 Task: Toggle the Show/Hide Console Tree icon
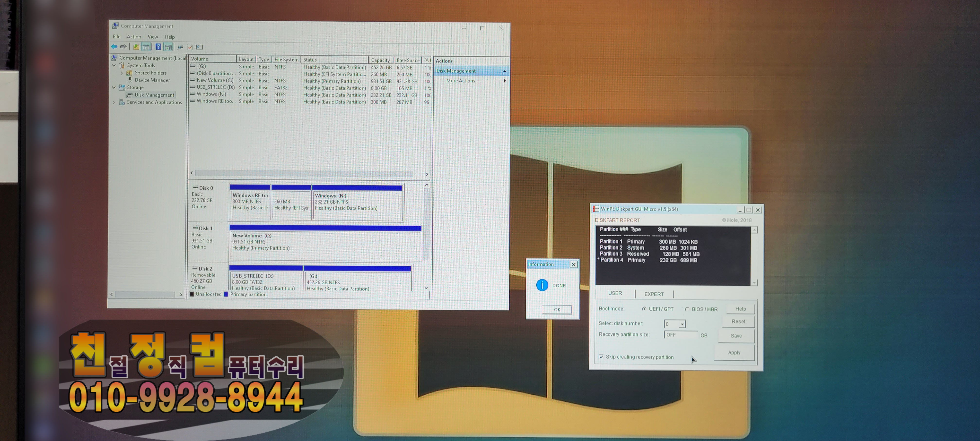147,47
